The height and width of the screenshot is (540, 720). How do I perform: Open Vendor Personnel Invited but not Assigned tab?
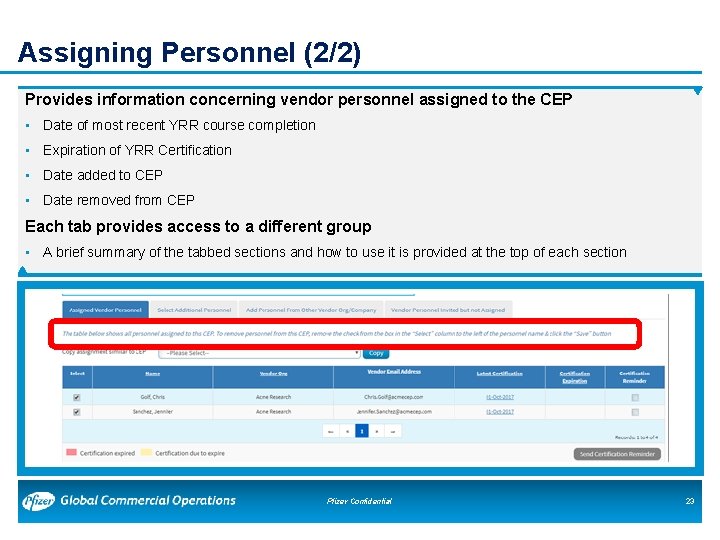448,309
